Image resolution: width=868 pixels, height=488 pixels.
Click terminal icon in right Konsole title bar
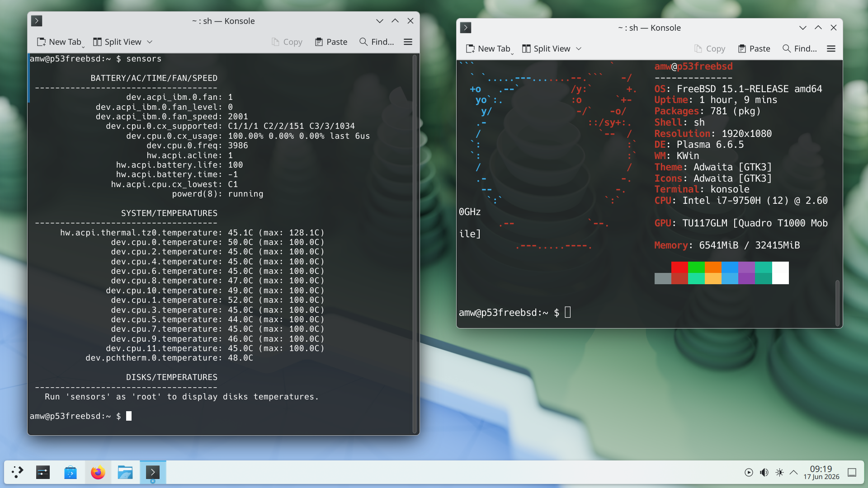click(466, 28)
